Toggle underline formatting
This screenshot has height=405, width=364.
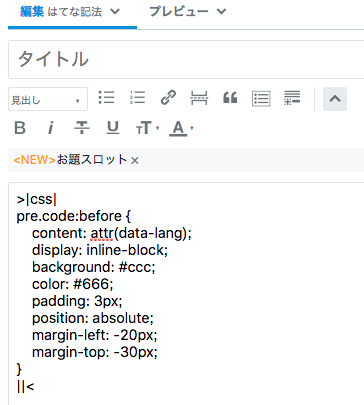click(x=113, y=128)
